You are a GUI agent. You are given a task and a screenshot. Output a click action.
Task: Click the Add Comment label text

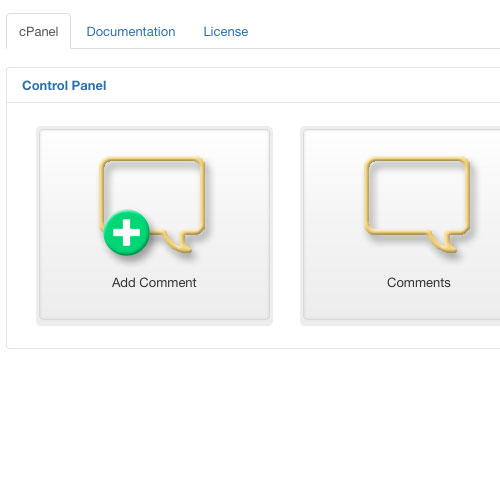point(154,283)
